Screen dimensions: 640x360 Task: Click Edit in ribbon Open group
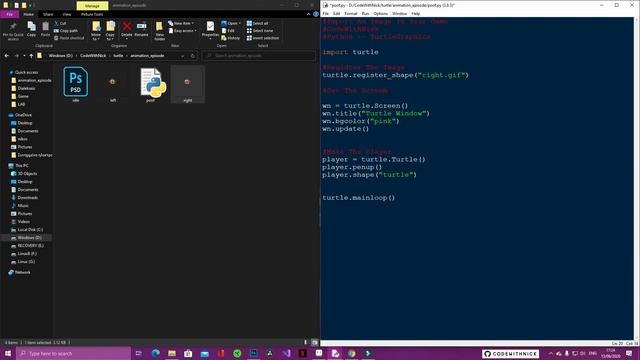[228, 31]
